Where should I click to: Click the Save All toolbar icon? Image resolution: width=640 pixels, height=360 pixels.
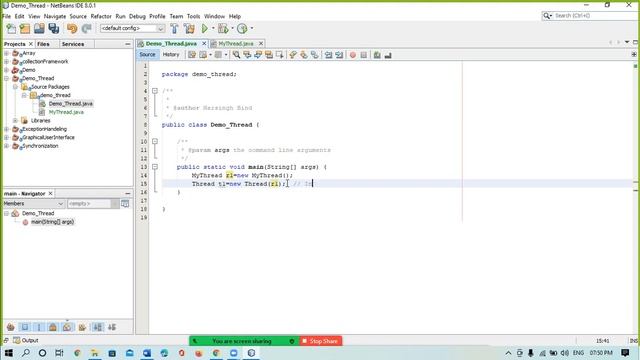coord(54,28)
